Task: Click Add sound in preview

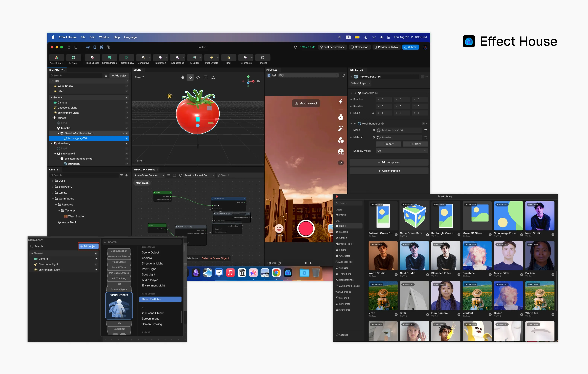Action: (306, 103)
